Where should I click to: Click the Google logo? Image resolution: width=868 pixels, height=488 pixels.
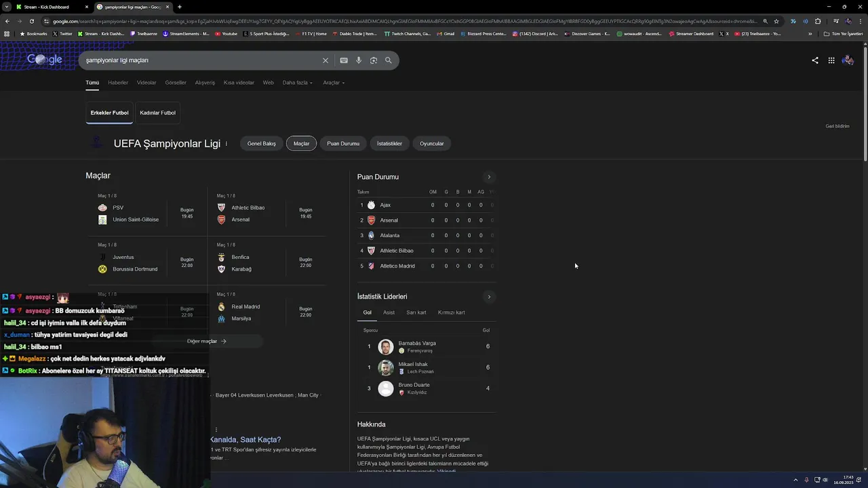[x=45, y=60]
